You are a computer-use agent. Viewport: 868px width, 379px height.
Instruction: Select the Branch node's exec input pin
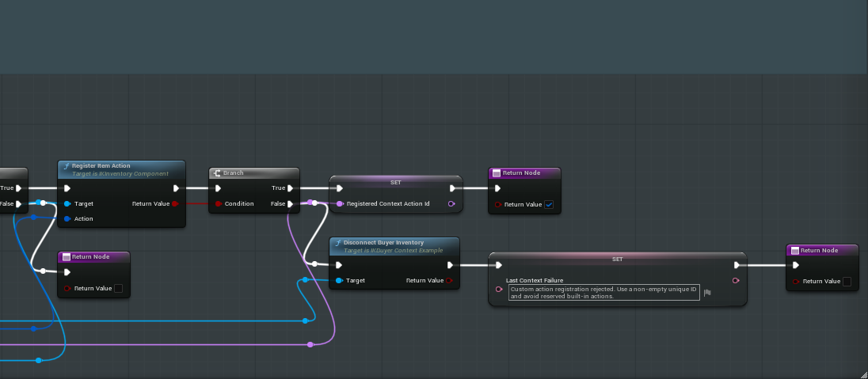click(218, 188)
